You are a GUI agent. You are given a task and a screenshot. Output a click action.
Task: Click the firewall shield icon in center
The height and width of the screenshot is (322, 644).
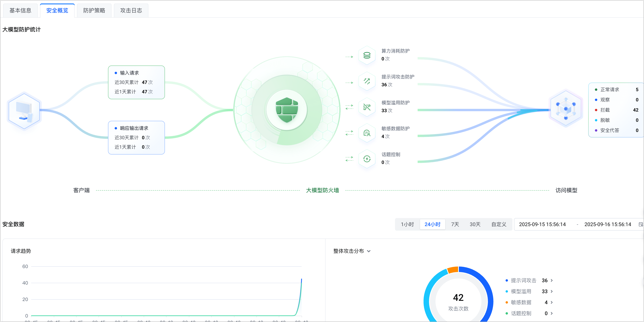coord(287,110)
